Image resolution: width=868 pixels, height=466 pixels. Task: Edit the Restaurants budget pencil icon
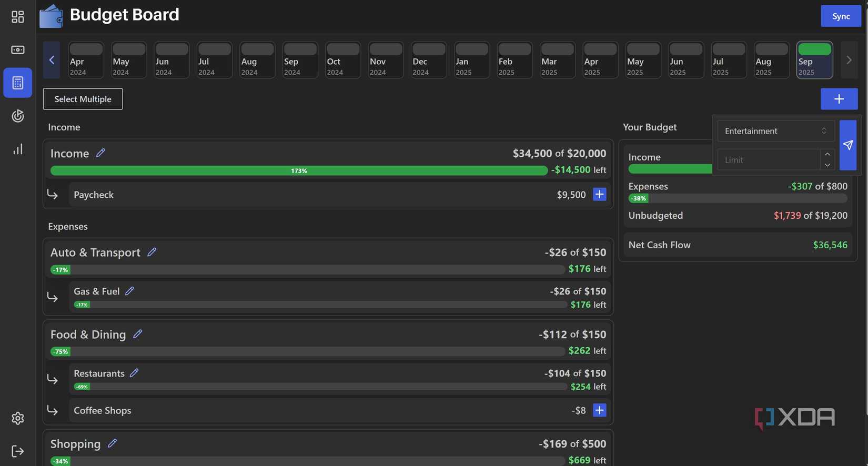[134, 373]
